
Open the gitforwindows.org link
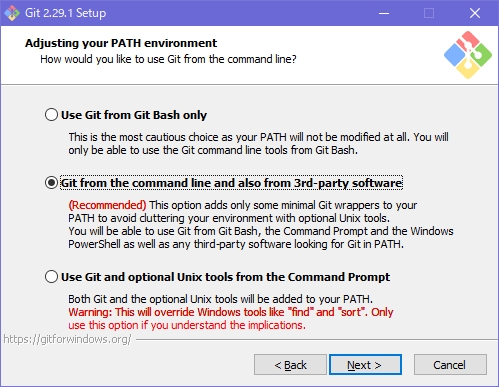67,339
